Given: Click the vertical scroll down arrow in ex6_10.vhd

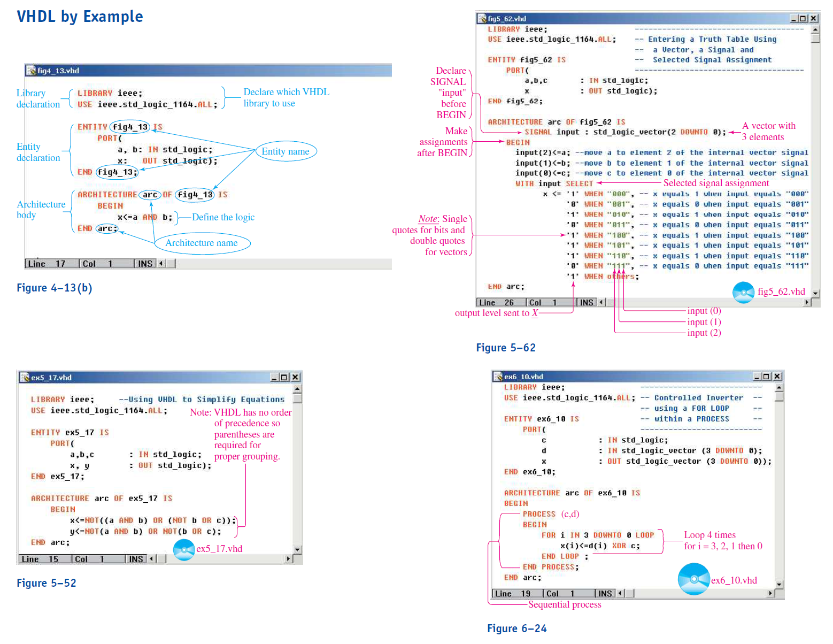Looking at the screenshot, I should tap(779, 585).
